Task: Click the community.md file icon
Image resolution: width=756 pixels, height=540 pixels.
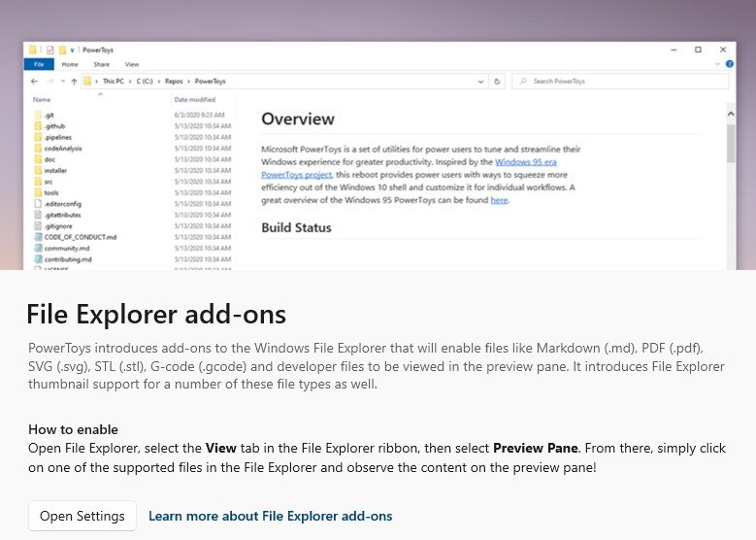Action: 38,248
